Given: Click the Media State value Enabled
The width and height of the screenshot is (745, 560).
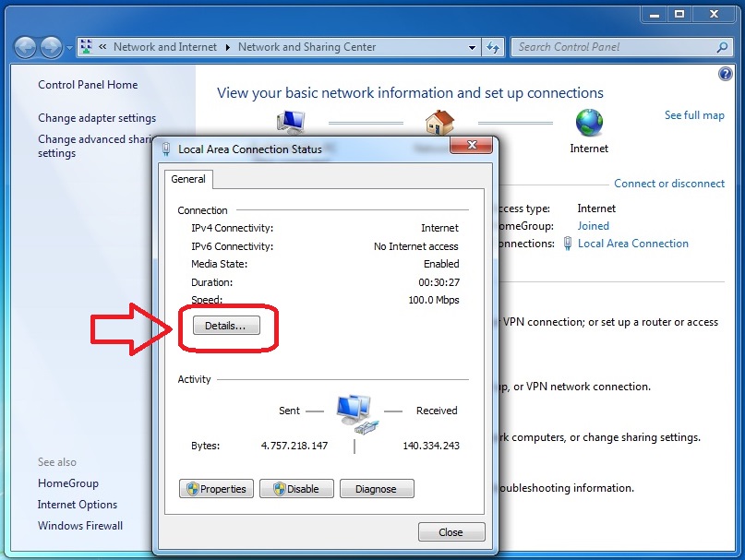Looking at the screenshot, I should (x=441, y=264).
